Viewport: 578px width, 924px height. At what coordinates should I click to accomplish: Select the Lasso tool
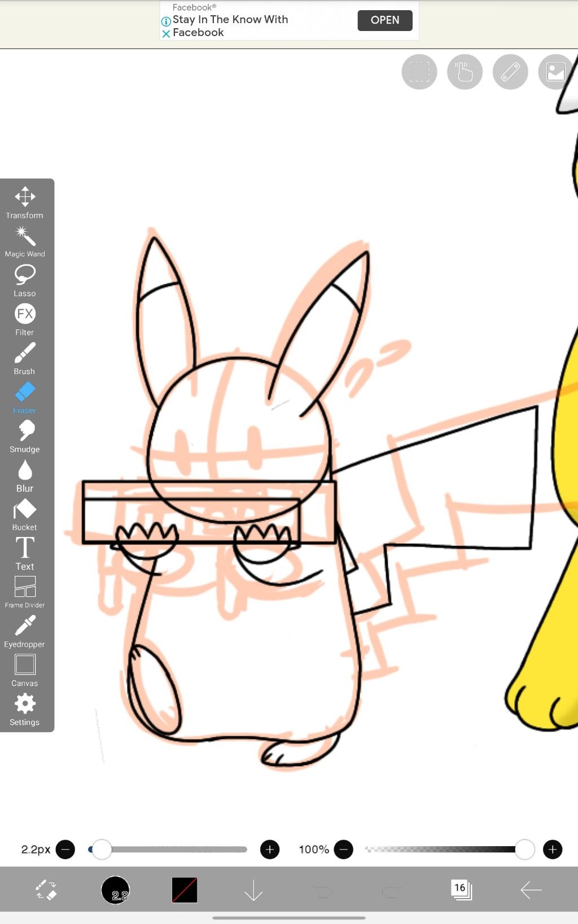(x=25, y=281)
